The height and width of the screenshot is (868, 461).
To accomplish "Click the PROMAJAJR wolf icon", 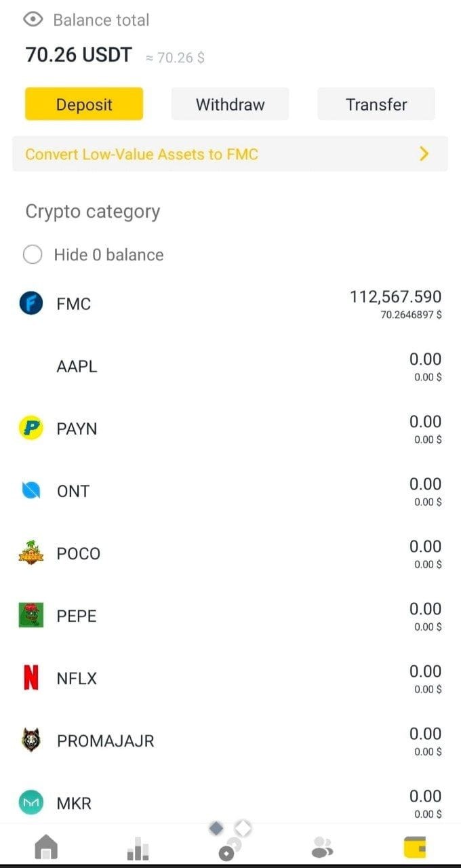I will click(x=31, y=740).
